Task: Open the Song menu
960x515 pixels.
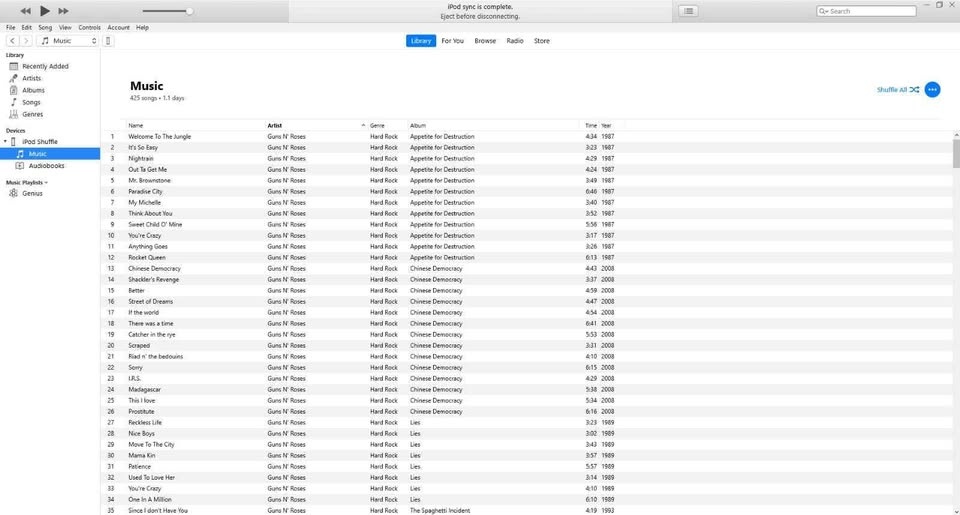Action: click(45, 28)
